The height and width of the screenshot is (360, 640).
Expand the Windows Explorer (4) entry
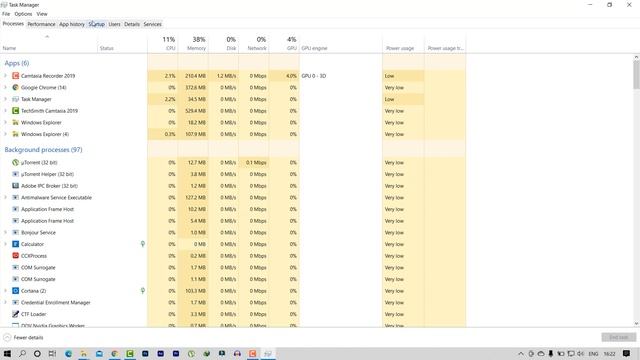click(5, 134)
